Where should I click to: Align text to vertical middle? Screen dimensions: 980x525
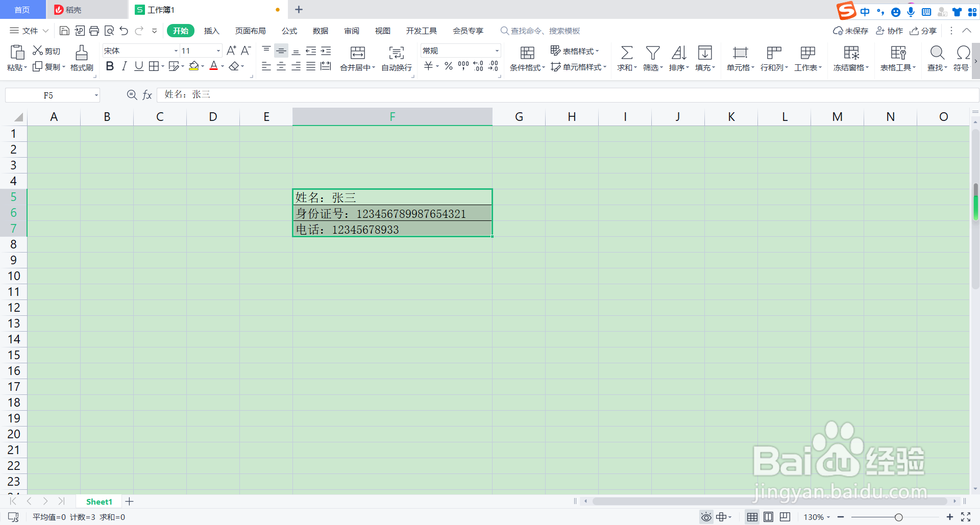click(x=281, y=51)
